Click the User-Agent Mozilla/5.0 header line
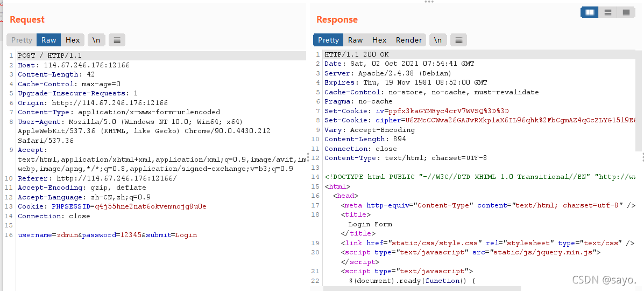The height and width of the screenshot is (291, 644). 130,122
